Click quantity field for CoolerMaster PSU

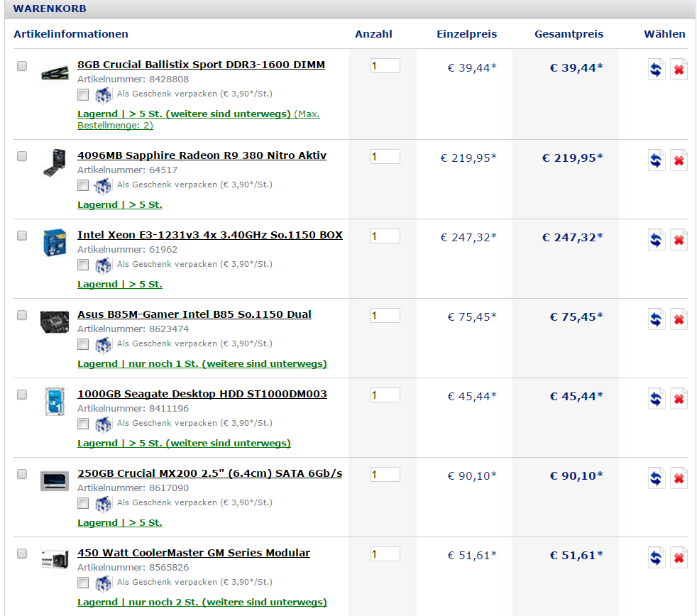click(385, 554)
